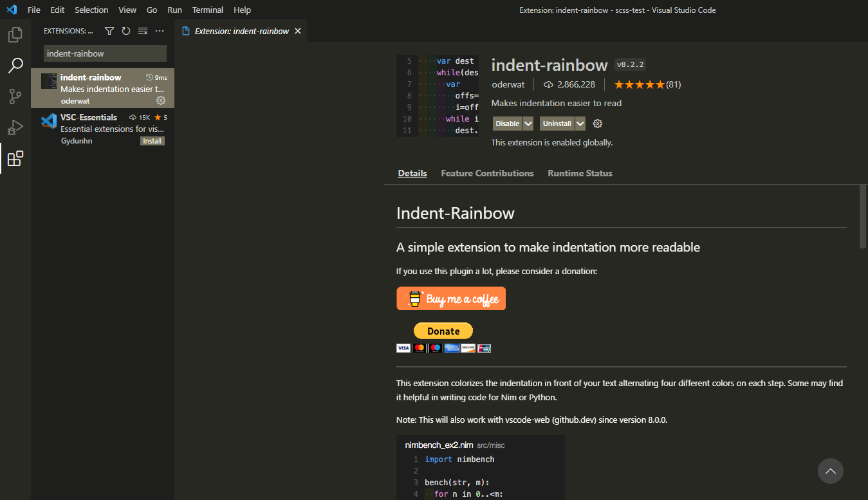Expand the Uninstall button dropdown arrow
This screenshot has width=868, height=500.
pyautogui.click(x=580, y=124)
